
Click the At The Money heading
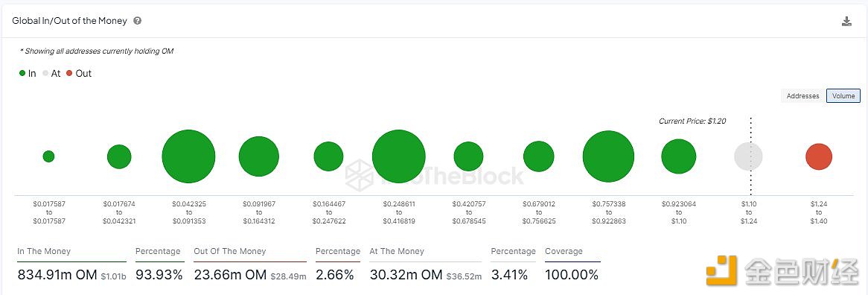tap(397, 251)
